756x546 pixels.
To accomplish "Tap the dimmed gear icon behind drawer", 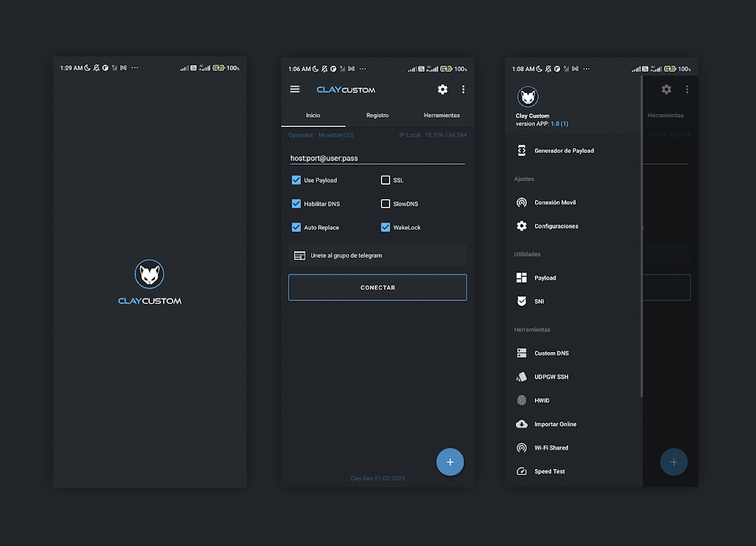I will [667, 89].
